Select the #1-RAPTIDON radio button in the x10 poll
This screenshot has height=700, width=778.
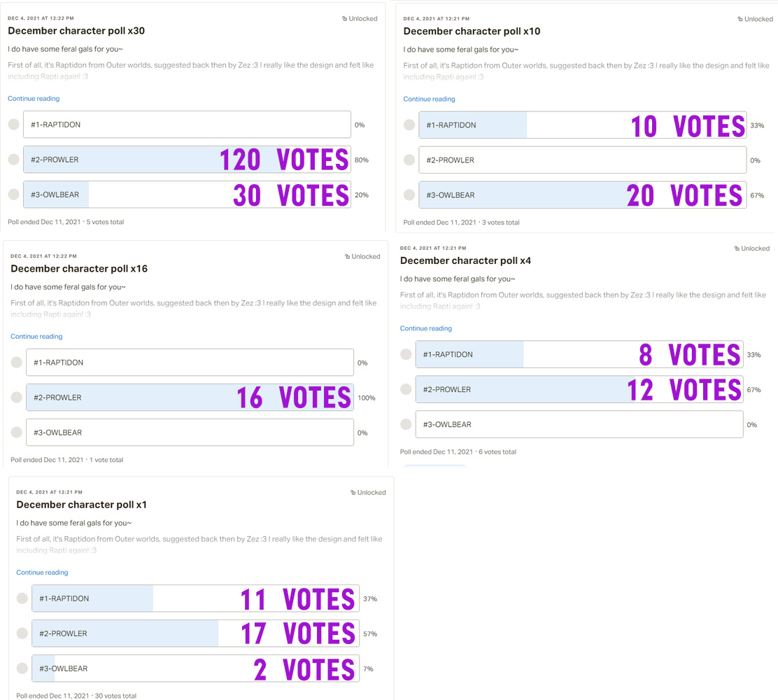pos(409,125)
